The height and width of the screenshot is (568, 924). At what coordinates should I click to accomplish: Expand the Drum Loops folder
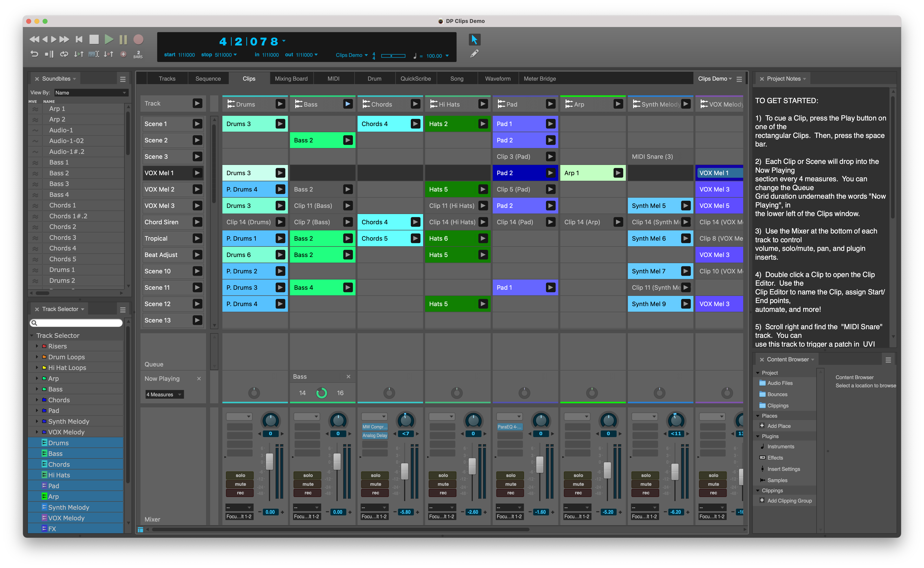(37, 356)
